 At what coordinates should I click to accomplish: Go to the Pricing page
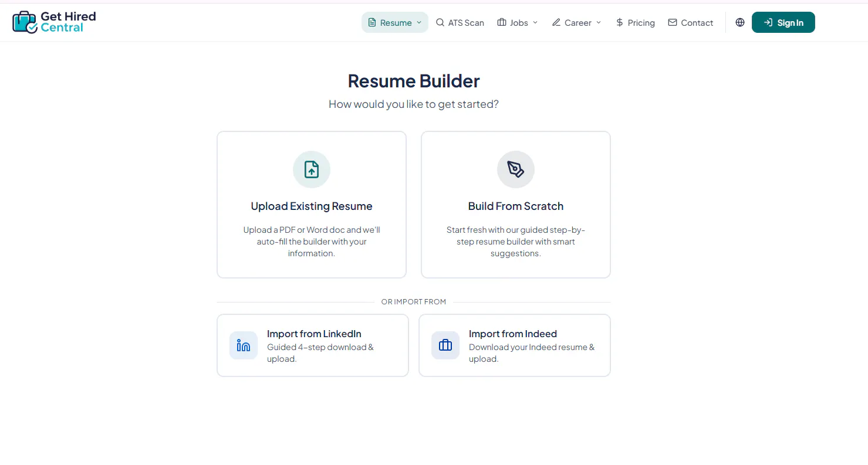[635, 22]
